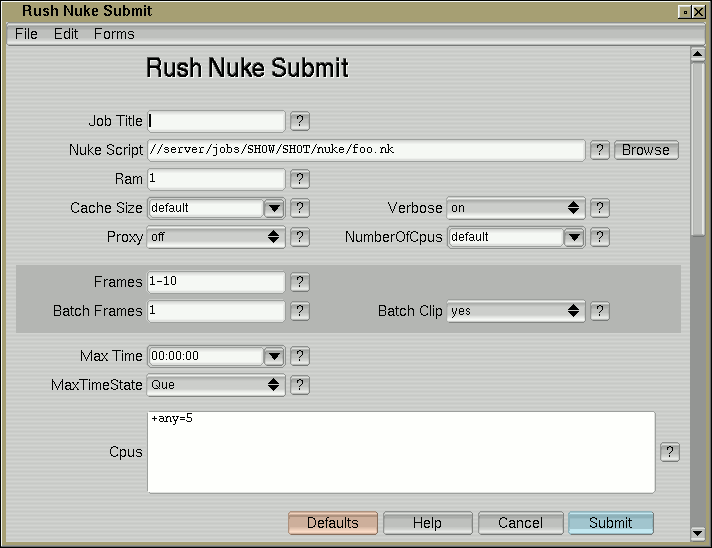
Task: Click the Max Time 00:00:00 text field
Action: 206,356
